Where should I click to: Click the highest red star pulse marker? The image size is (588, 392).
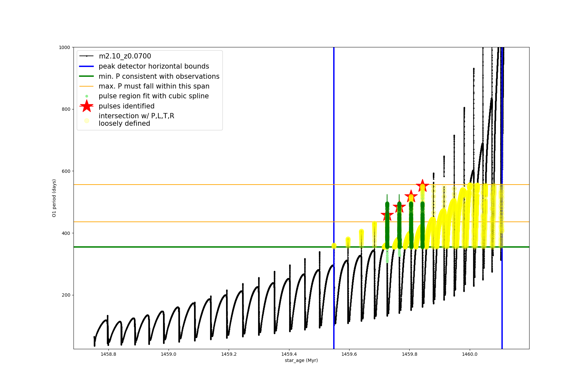[x=422, y=186]
